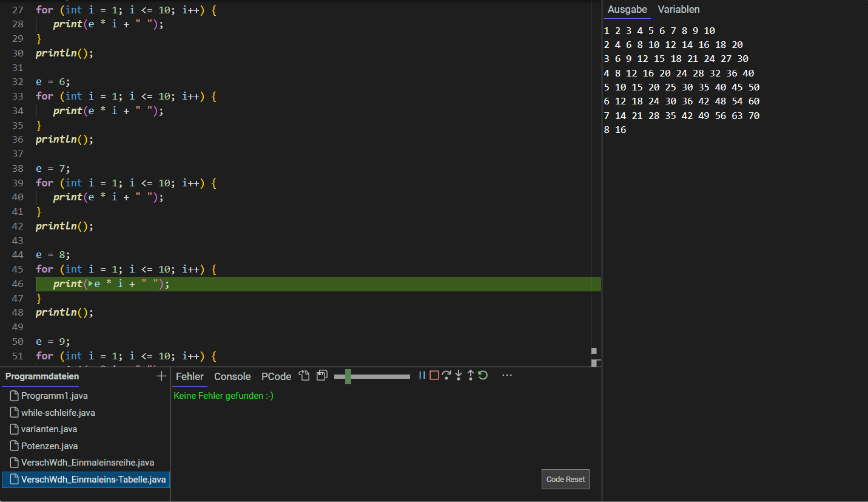This screenshot has height=502, width=868.
Task: Switch to the Variablen tab
Action: (679, 10)
